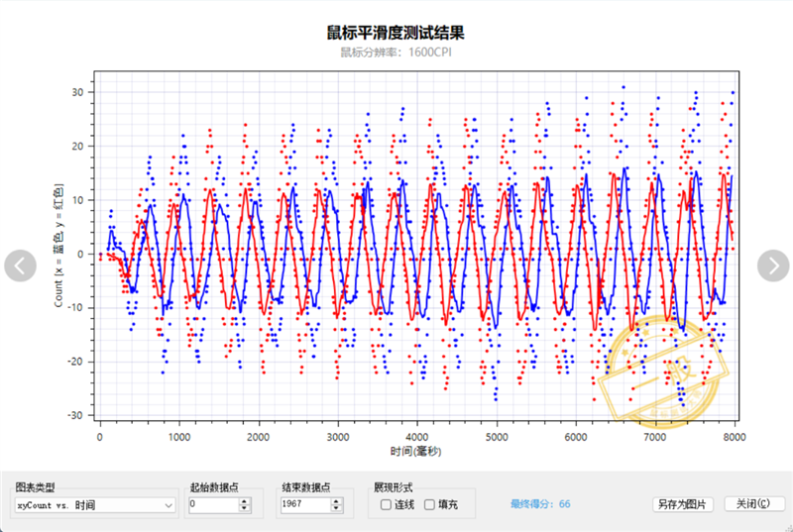
Task: Click the 另存为图片 button
Action: tap(683, 504)
